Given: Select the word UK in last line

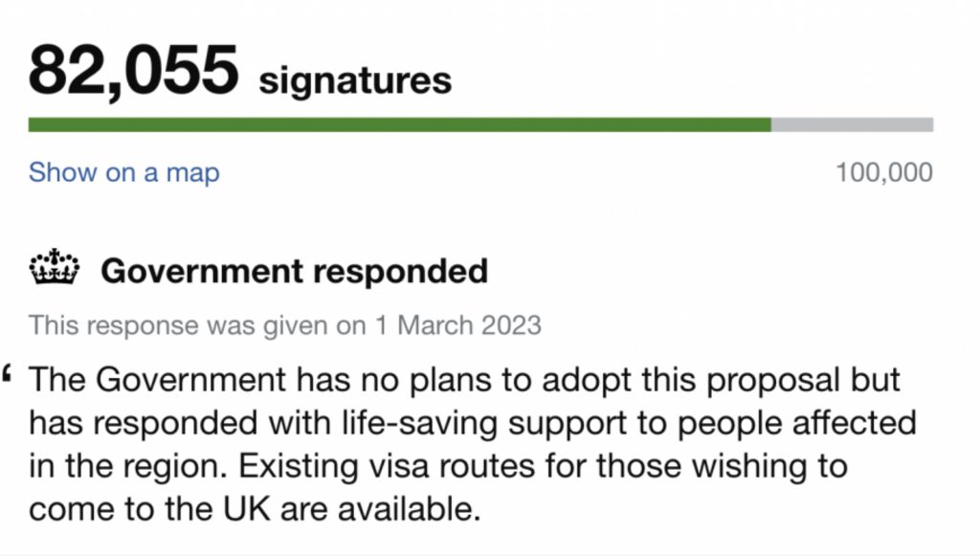Looking at the screenshot, I should (x=247, y=509).
